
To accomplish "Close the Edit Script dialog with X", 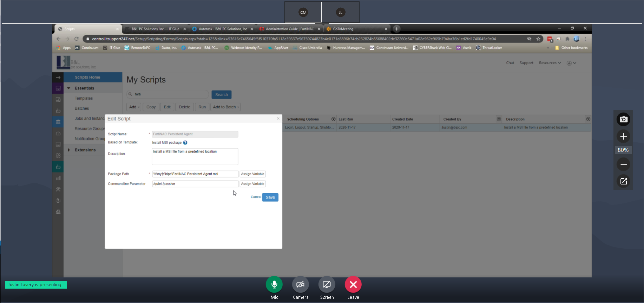I will (x=278, y=119).
